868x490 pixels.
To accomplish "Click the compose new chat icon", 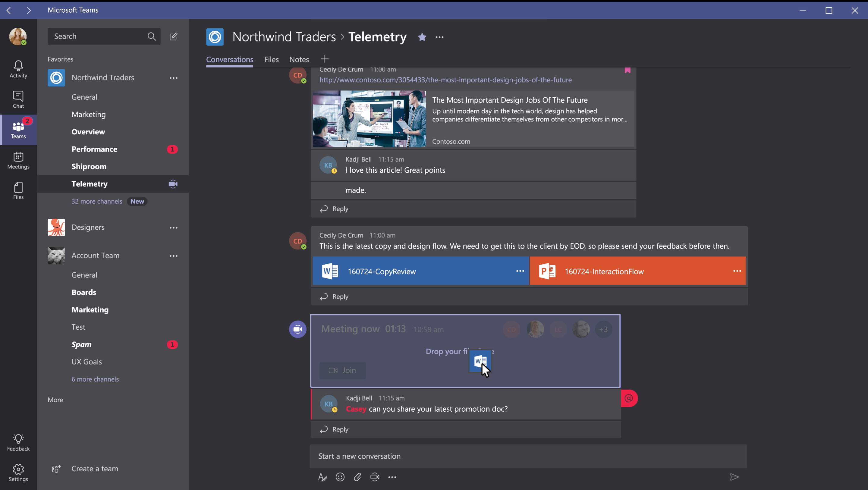I will [174, 36].
